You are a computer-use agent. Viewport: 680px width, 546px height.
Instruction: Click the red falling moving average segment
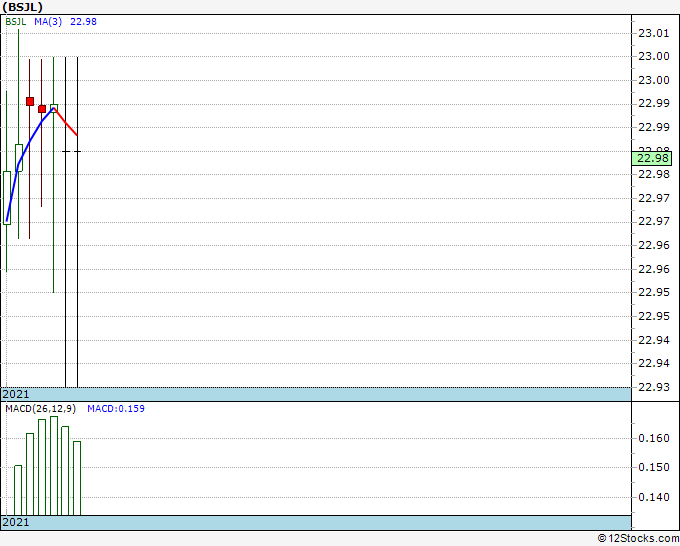point(66,122)
